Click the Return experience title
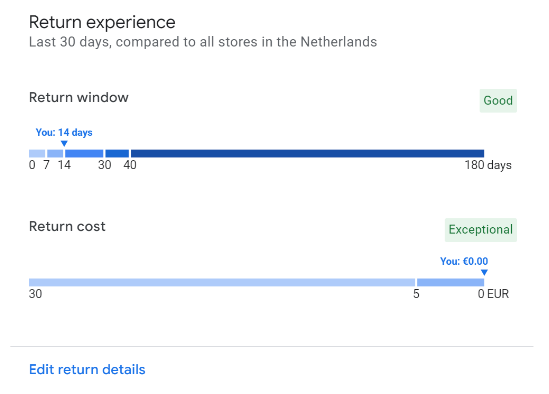 click(102, 22)
